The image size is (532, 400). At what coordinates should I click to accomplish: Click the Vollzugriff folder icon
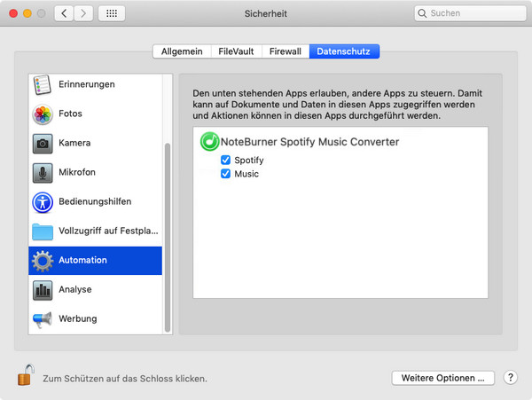coord(43,231)
